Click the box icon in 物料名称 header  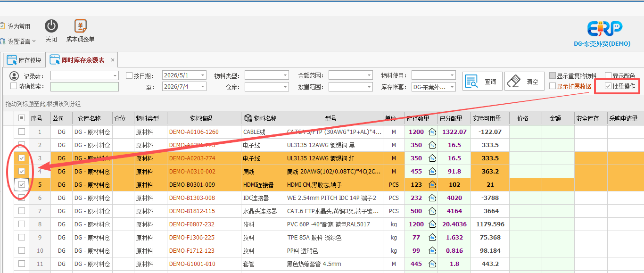(248, 118)
